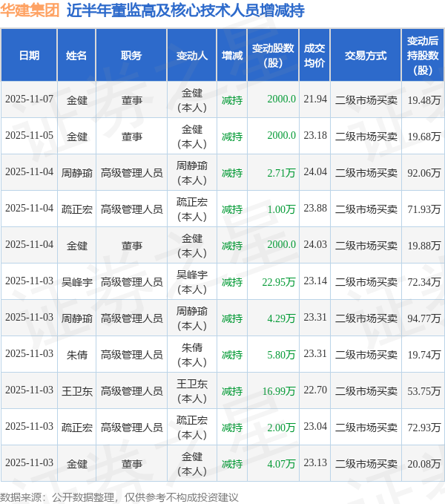
Task: Click the 22.70 average price cell
Action: (315, 390)
